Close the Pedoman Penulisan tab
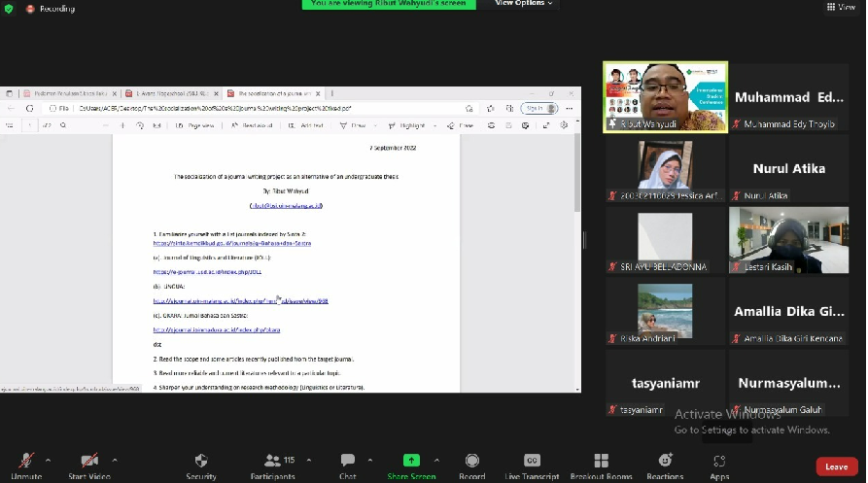868x483 pixels. tap(115, 93)
